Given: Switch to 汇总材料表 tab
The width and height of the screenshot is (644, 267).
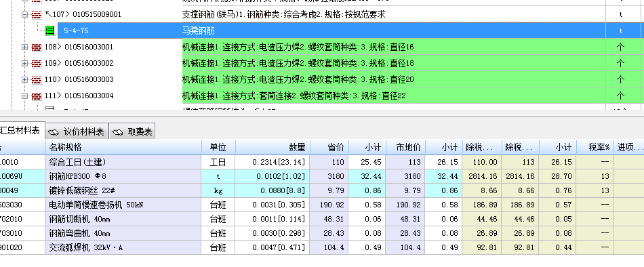Looking at the screenshot, I should coord(22,131).
